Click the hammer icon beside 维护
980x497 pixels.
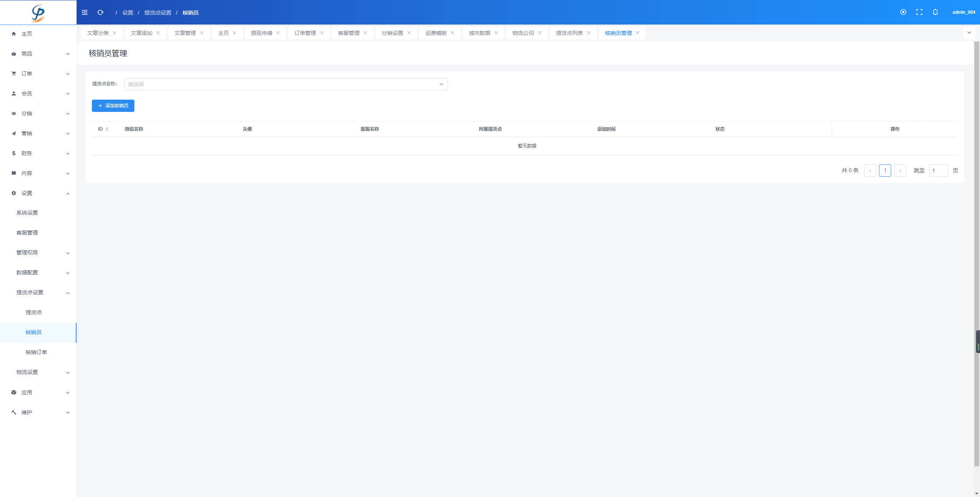point(14,412)
